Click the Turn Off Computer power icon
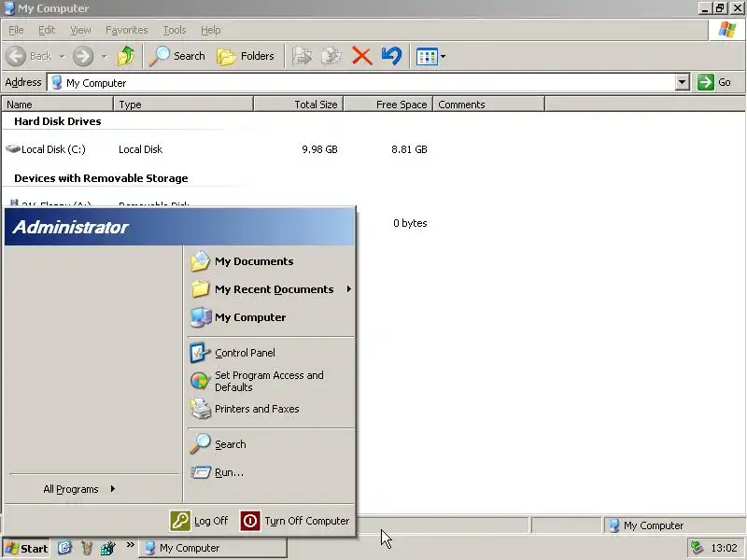The width and height of the screenshot is (747, 560). tap(250, 521)
